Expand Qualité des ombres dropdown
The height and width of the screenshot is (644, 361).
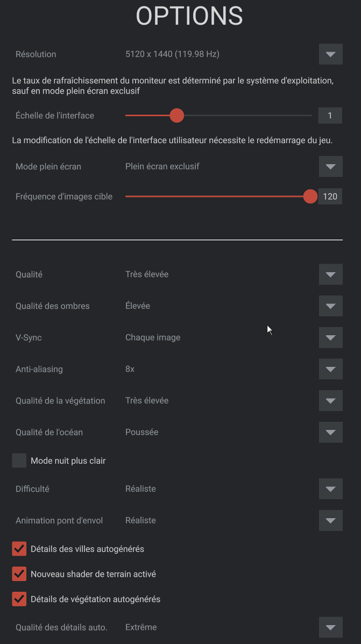pos(330,306)
